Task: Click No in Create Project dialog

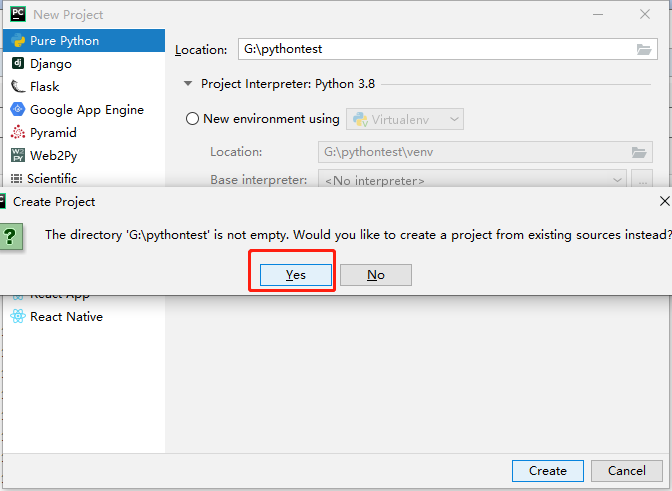Action: click(x=375, y=275)
